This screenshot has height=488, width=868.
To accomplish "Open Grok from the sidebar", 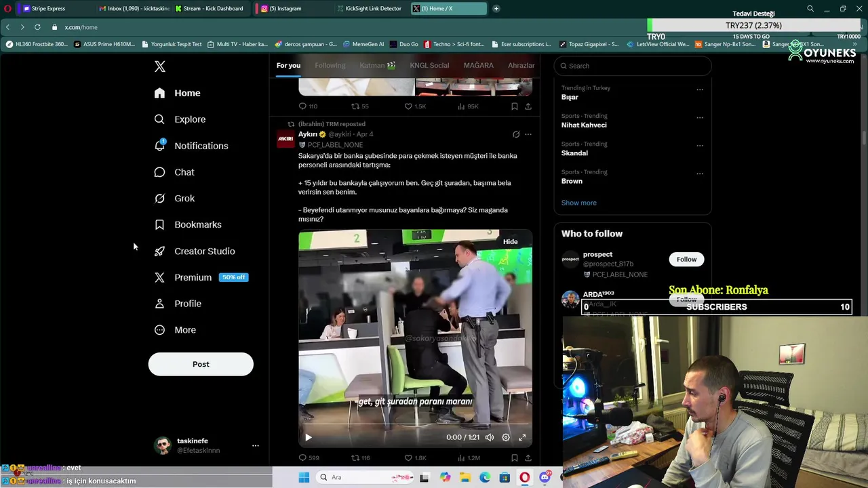I will pyautogui.click(x=175, y=199).
